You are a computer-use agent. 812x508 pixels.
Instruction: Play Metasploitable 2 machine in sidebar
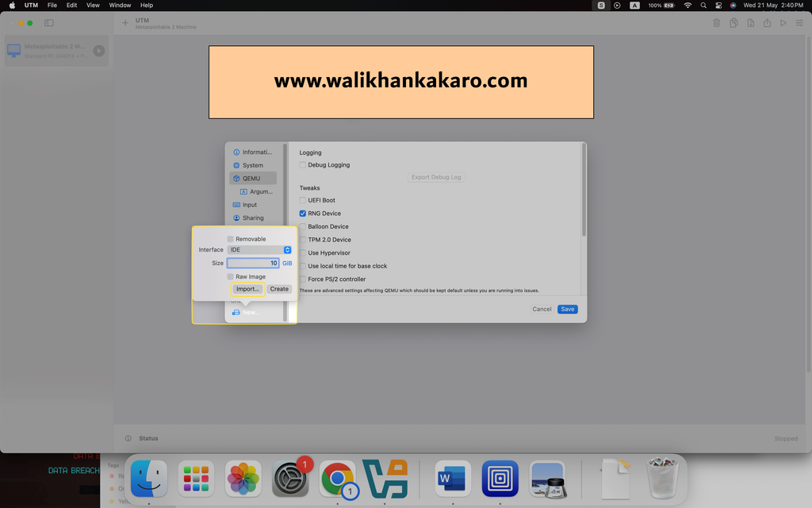(x=99, y=50)
